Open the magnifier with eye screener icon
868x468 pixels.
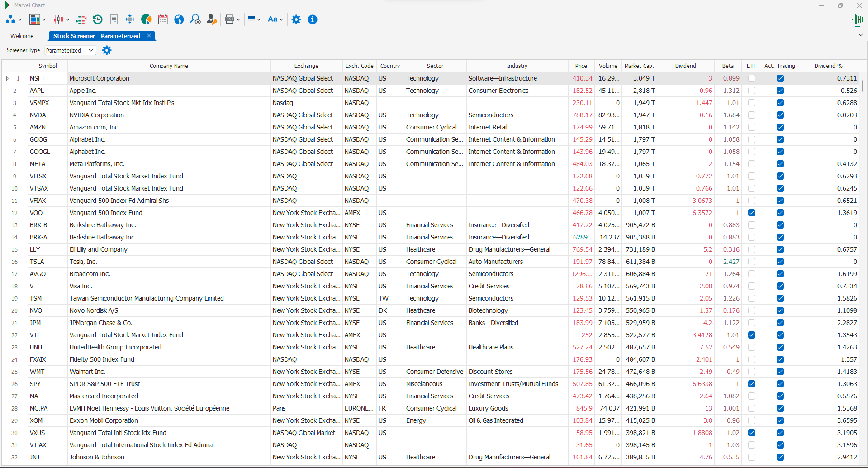(x=195, y=19)
